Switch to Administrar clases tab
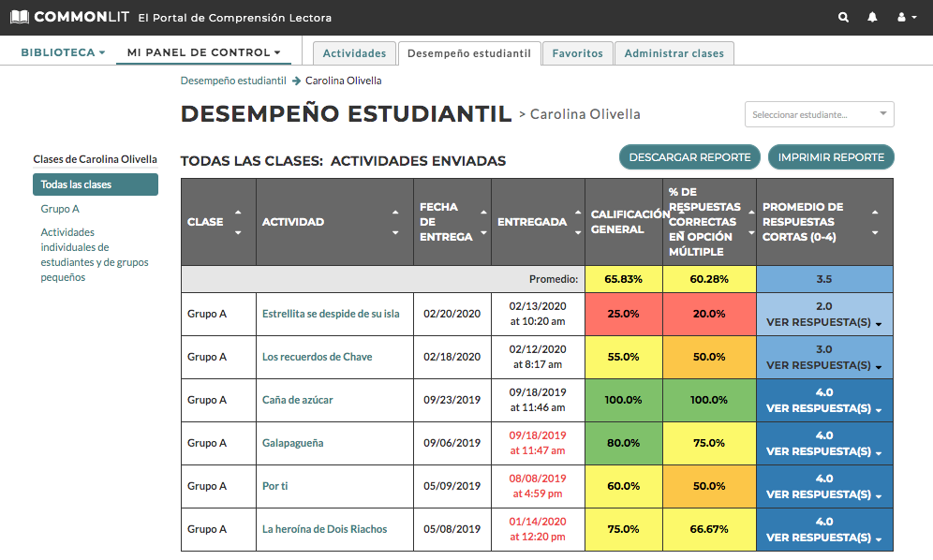Viewport: 933px width, 560px height. [674, 53]
